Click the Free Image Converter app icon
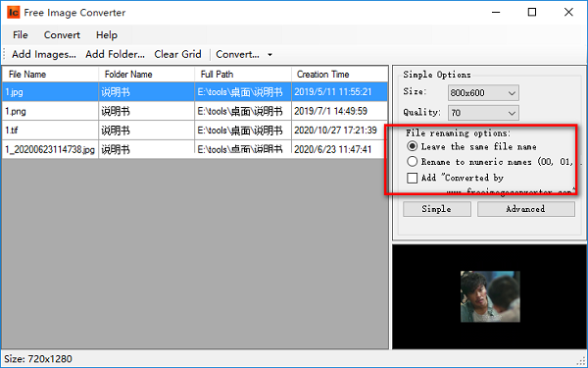 14,13
